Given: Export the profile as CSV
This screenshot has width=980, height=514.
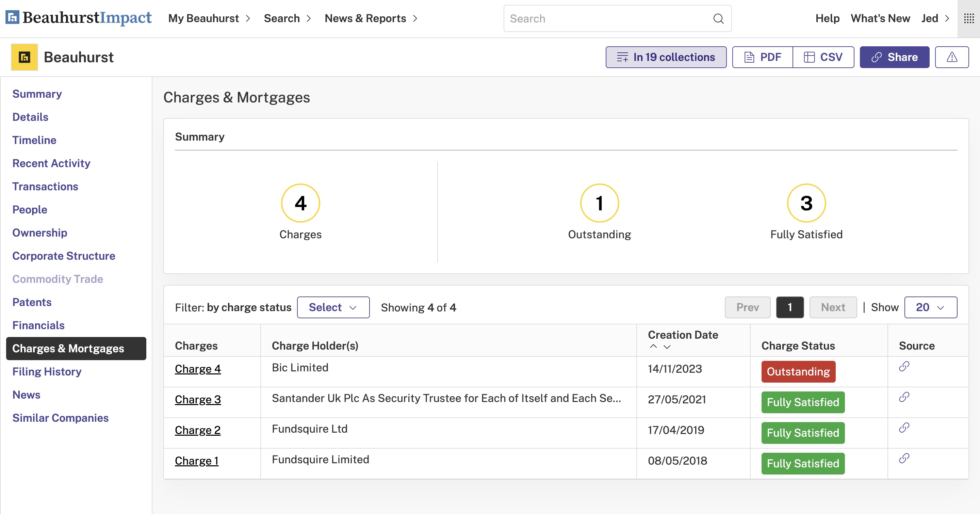Looking at the screenshot, I should tap(823, 57).
